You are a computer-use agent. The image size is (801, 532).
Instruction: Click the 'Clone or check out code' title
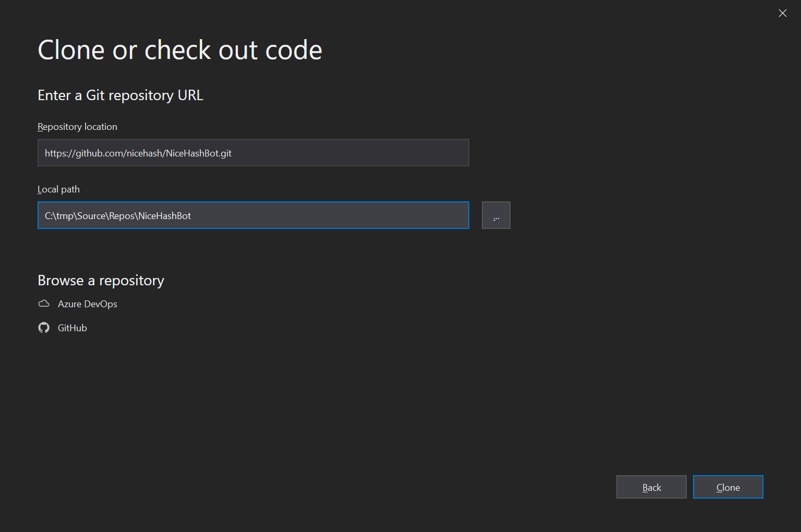pos(180,51)
